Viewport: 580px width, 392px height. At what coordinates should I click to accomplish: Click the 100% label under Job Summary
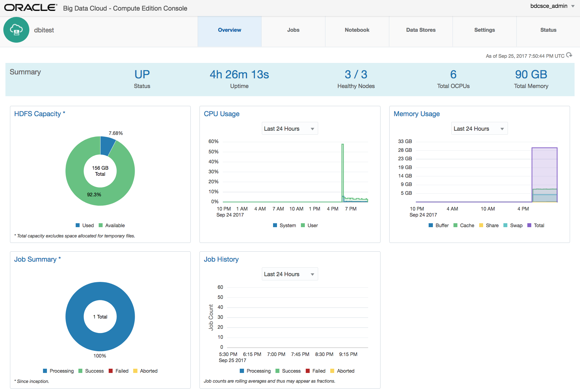pyautogui.click(x=100, y=356)
